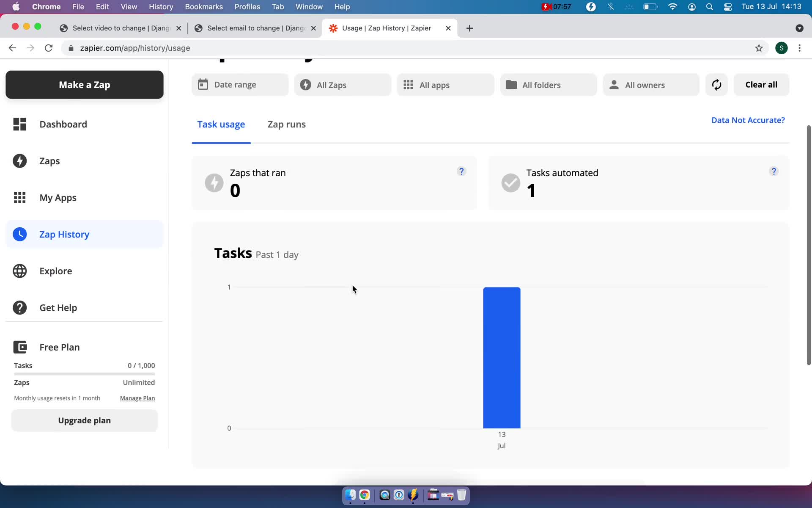This screenshot has width=812, height=508.
Task: Click Upgrade plan button
Action: (84, 420)
